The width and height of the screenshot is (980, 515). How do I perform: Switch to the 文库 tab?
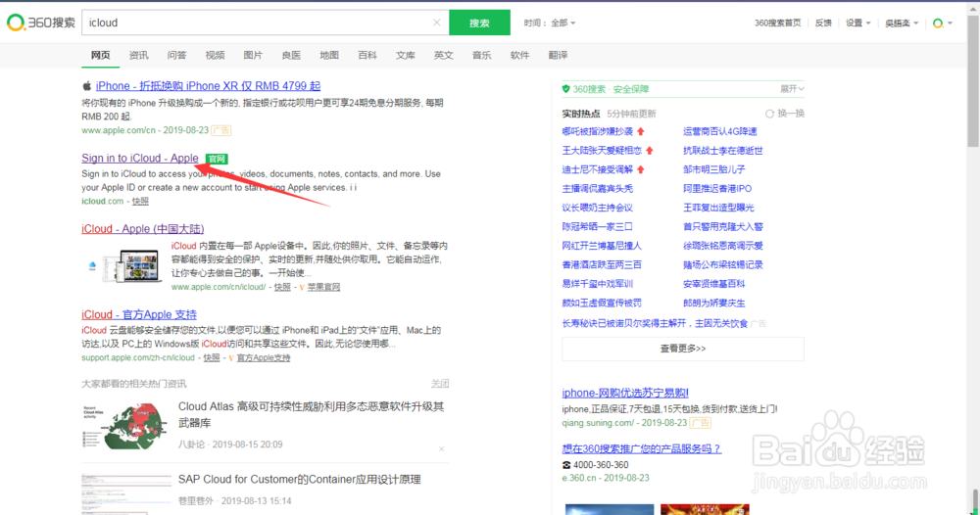[x=405, y=55]
